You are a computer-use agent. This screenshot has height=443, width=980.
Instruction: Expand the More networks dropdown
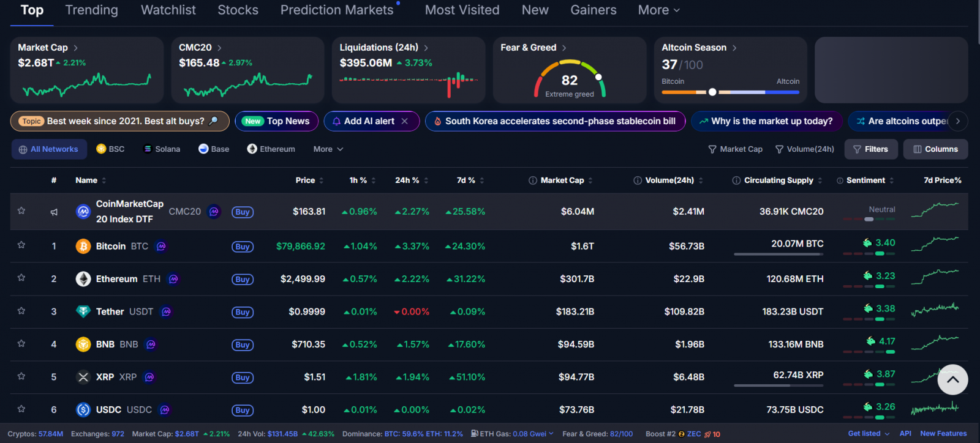tap(328, 149)
